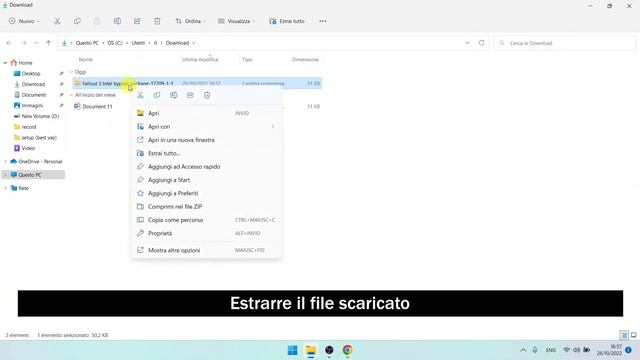Viewport: 640px width, 360px height.
Task: Open Proprietà from the context menu
Action: 206,233
